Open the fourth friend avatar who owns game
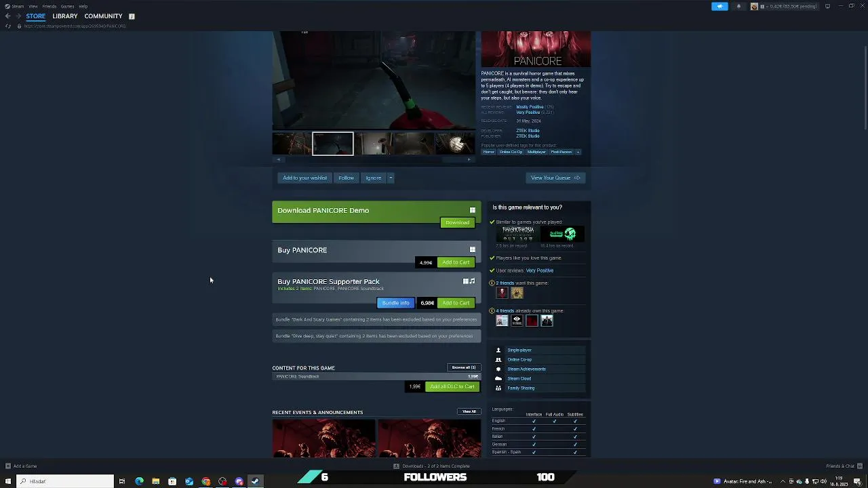The height and width of the screenshot is (488, 868). pos(547,321)
